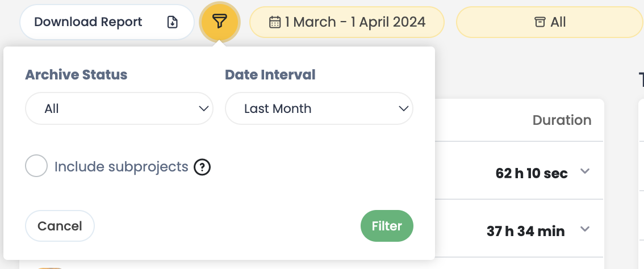
Task: Click the funnel filter icon
Action: (220, 22)
